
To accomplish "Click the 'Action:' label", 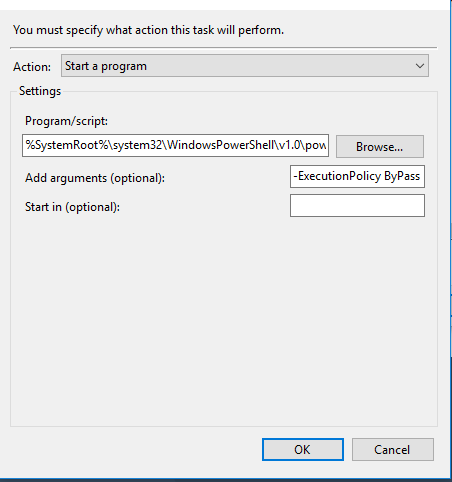I will tap(32, 67).
